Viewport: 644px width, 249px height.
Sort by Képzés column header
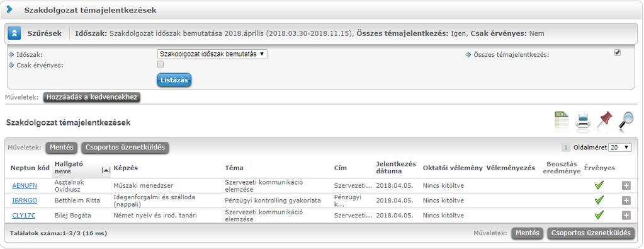(x=125, y=168)
